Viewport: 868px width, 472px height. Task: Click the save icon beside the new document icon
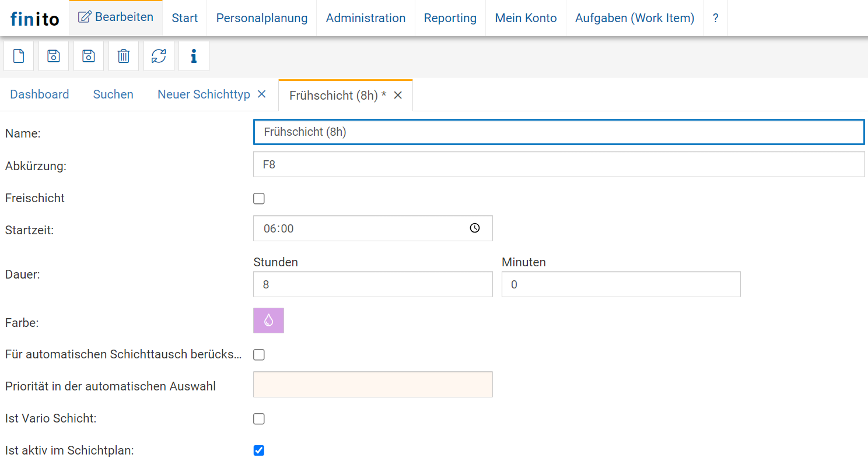coord(54,56)
